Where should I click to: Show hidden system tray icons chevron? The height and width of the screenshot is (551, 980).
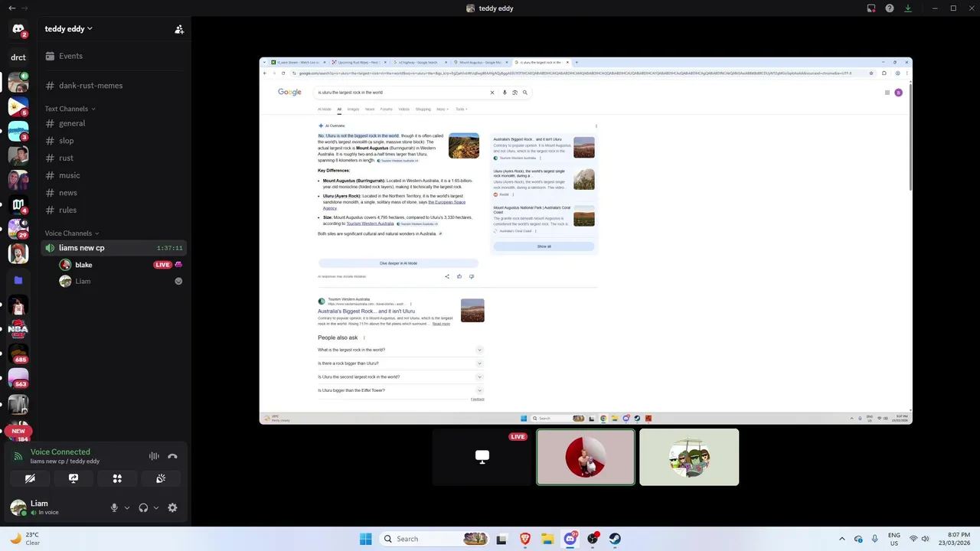tap(841, 539)
